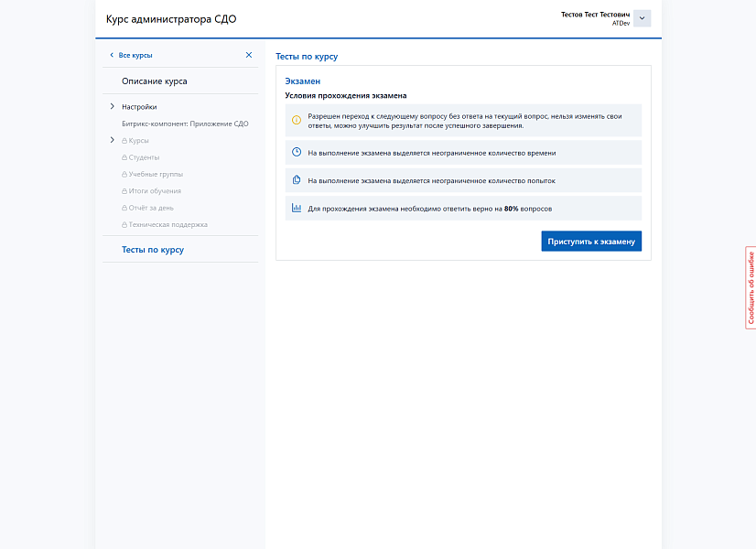Screen dimensions: 756x549
Task: Click the lock icon next to Учебные группы
Action: [x=124, y=174]
